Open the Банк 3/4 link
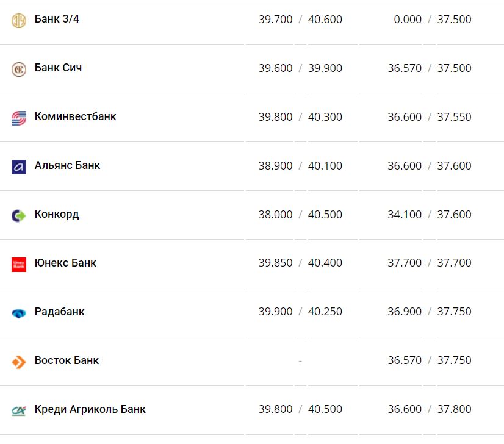 pyautogui.click(x=57, y=19)
